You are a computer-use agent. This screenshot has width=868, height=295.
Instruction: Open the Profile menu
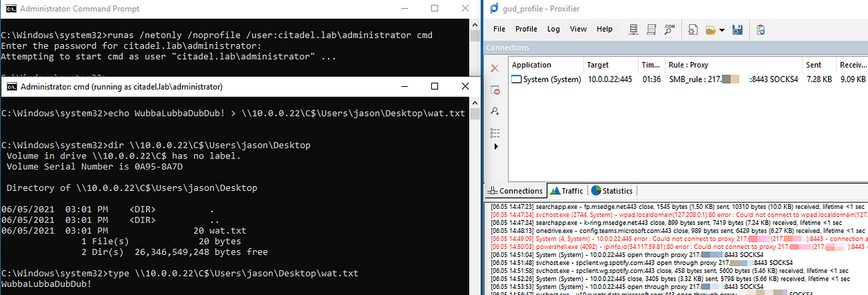[526, 30]
